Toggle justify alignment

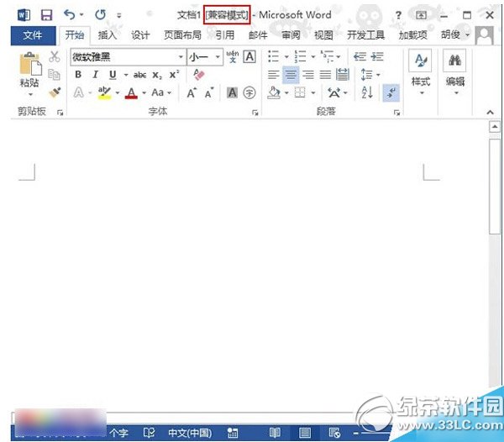(x=325, y=75)
